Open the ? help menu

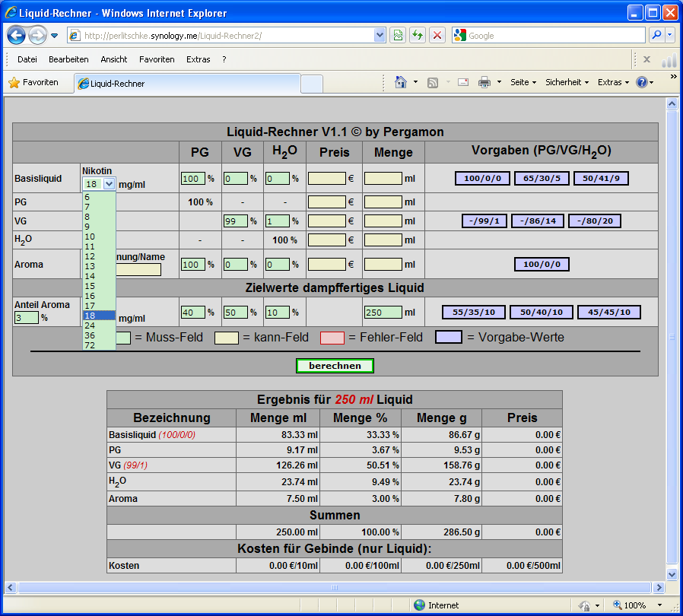click(x=224, y=59)
